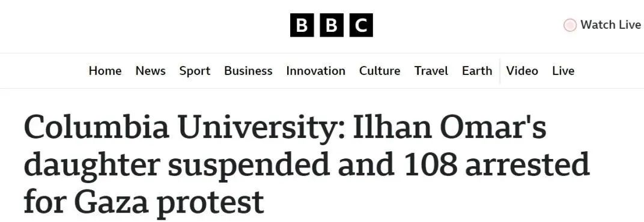Click the words 'Ilhan Omar's' in headline
The height and width of the screenshot is (222, 644).
[450, 127]
